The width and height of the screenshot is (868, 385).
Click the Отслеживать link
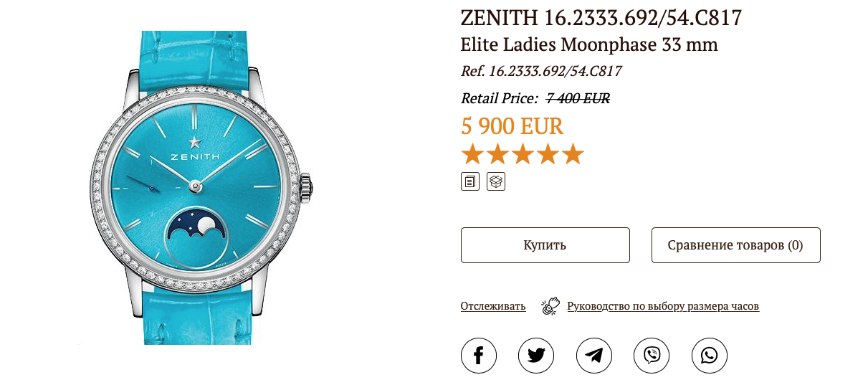point(493,306)
